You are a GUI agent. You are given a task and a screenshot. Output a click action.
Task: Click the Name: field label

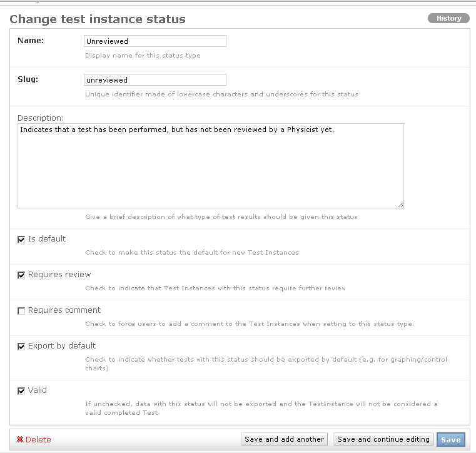(x=31, y=41)
